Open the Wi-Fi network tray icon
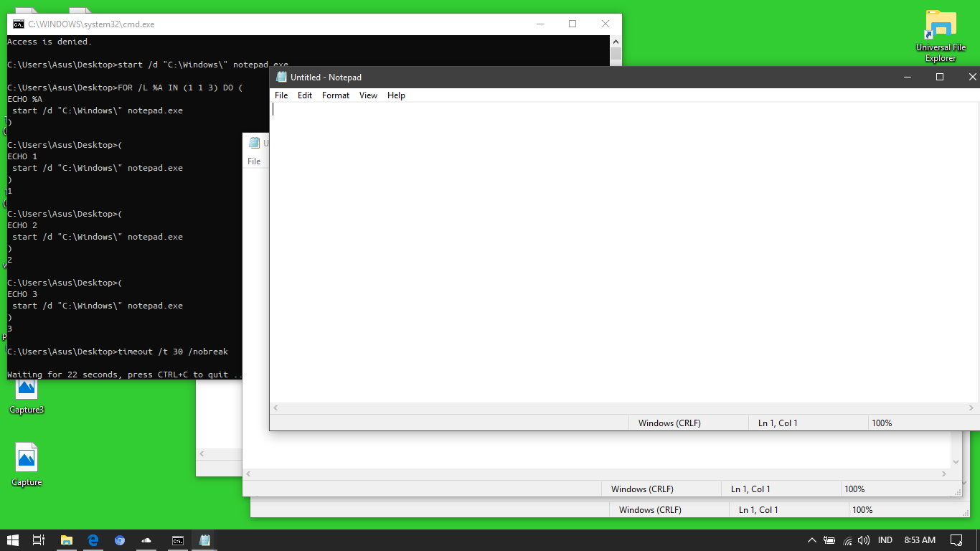The image size is (980, 551). pos(847,540)
